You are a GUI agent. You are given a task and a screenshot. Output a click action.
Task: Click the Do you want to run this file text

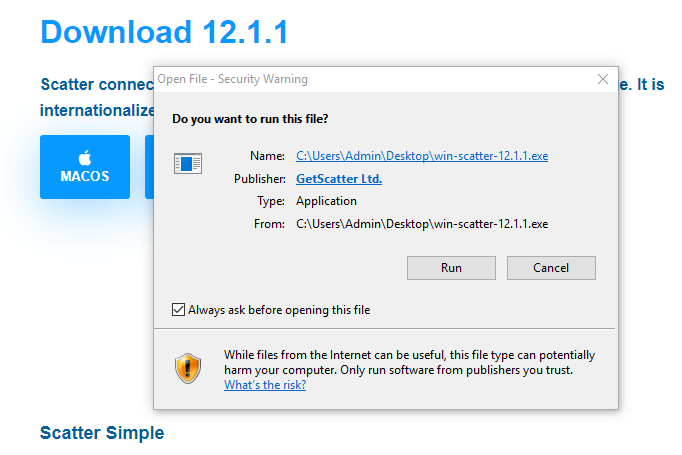coord(250,119)
